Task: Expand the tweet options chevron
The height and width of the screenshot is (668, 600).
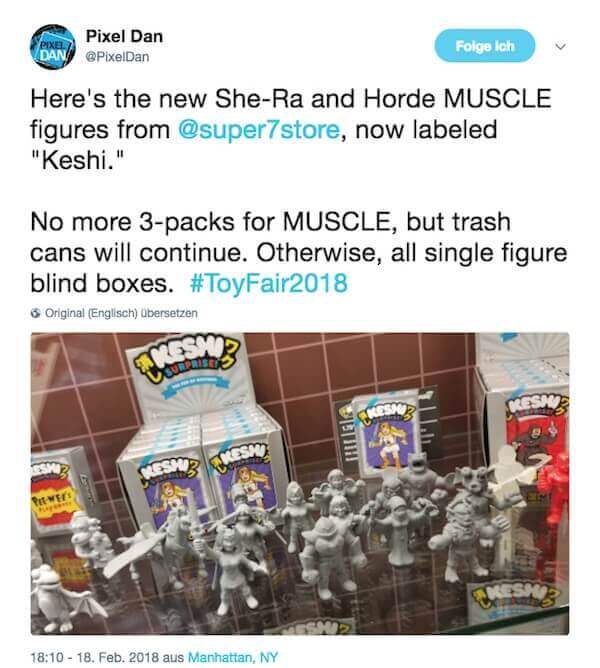Action: click(x=561, y=46)
